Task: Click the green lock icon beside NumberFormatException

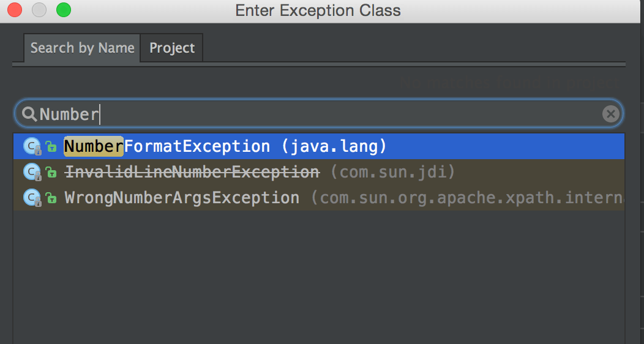Action: pos(51,147)
